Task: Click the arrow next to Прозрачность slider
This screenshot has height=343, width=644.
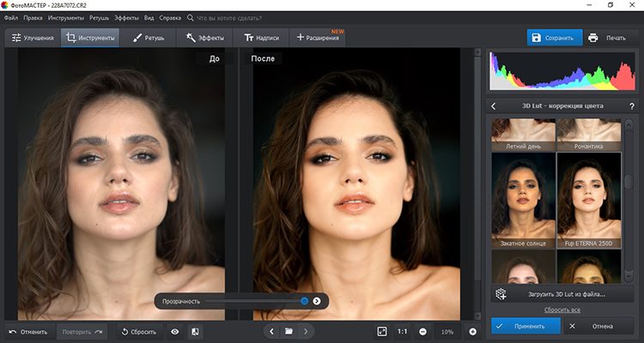Action: [317, 301]
